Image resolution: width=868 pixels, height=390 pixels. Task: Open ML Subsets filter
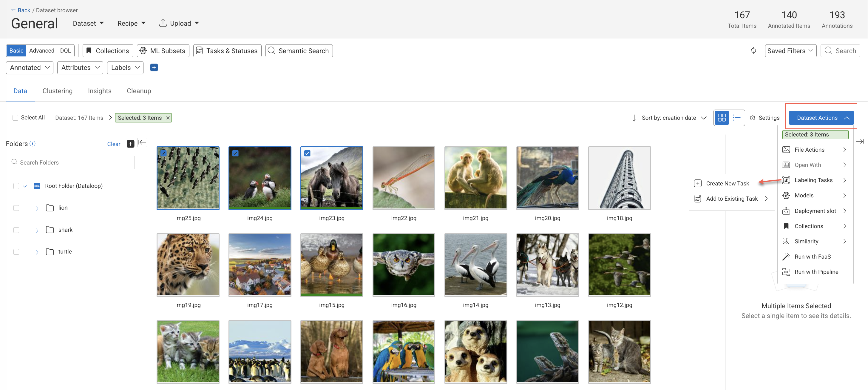(x=163, y=50)
